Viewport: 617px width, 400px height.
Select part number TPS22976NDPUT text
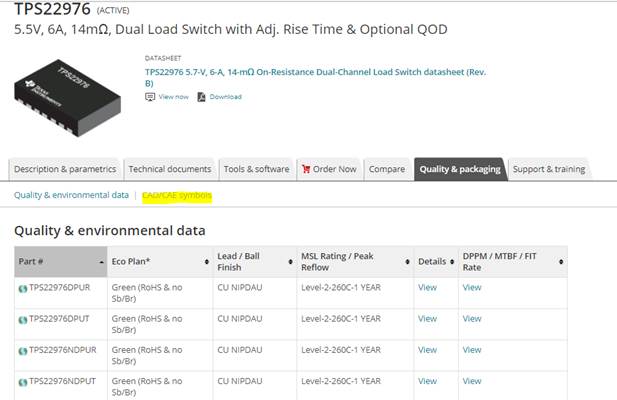tap(62, 381)
